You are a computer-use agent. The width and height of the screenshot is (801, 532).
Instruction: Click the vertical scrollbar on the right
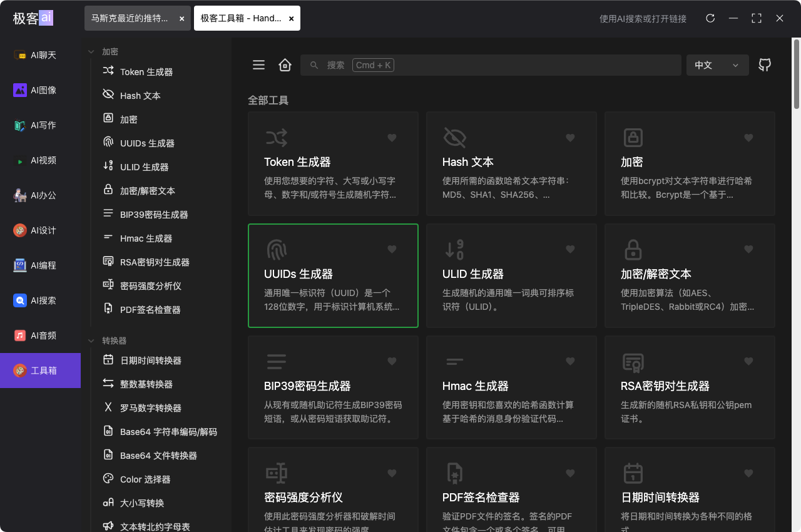[797, 74]
